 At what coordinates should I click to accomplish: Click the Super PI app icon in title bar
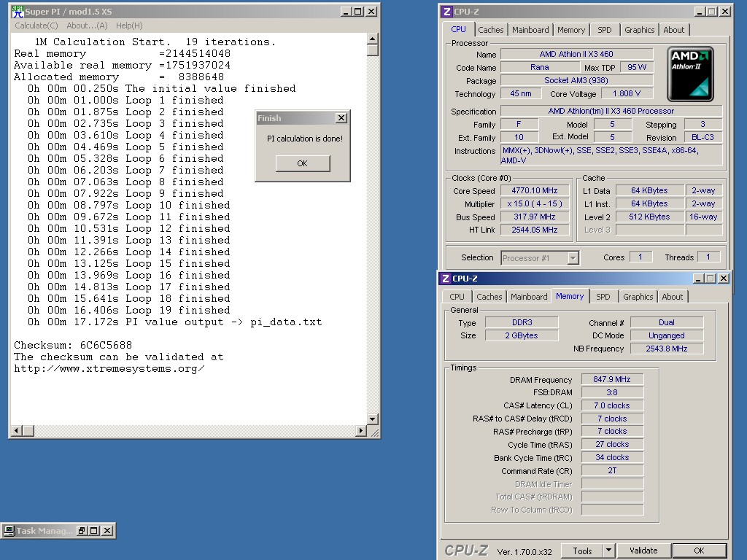pos(18,12)
